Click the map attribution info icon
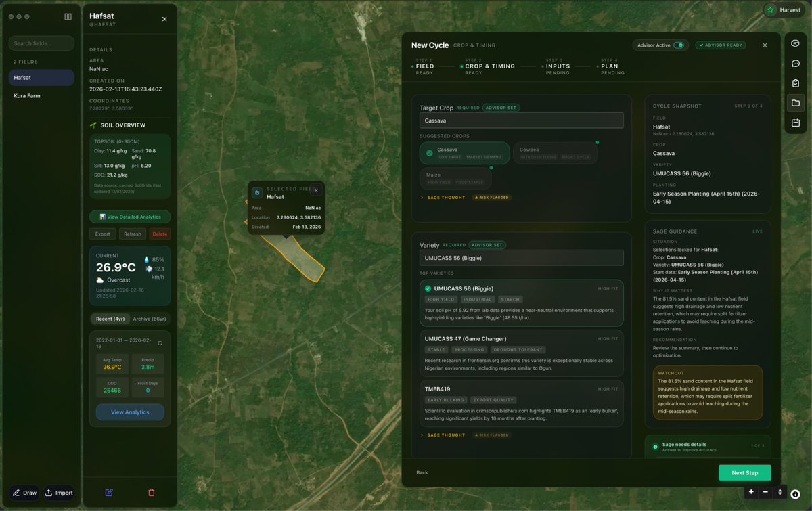Viewport: 812px width, 511px height. click(796, 494)
